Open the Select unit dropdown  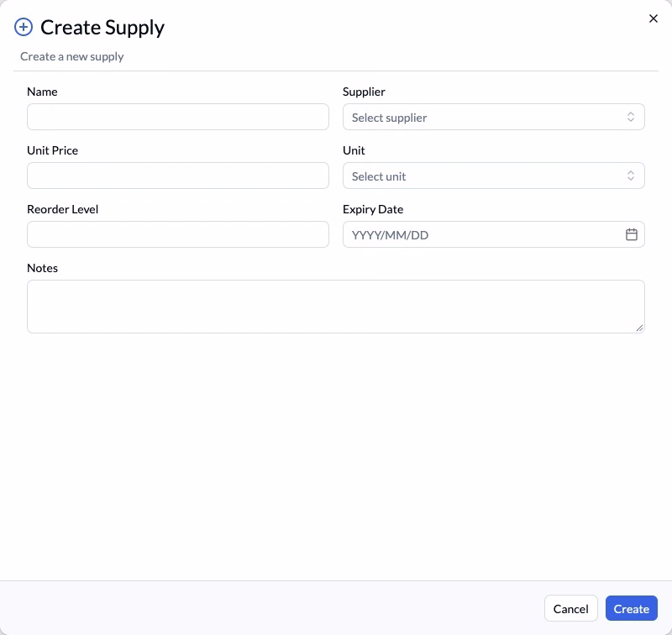coord(494,176)
